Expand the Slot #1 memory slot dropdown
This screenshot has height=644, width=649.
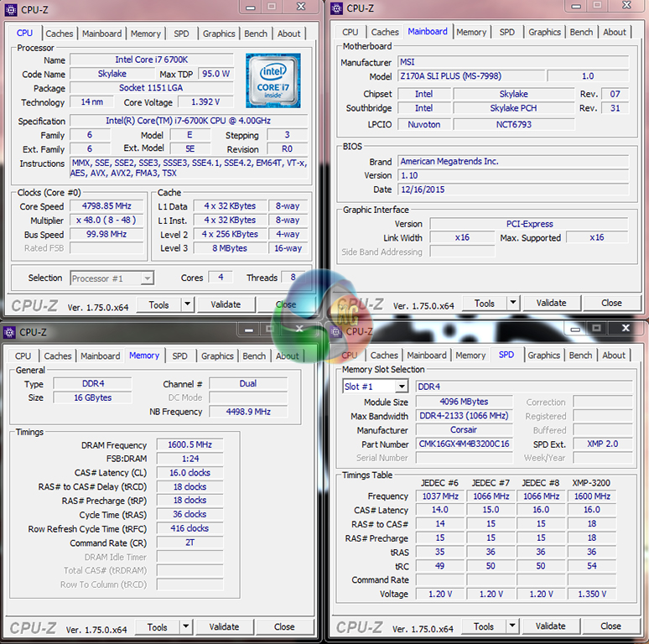pyautogui.click(x=401, y=387)
